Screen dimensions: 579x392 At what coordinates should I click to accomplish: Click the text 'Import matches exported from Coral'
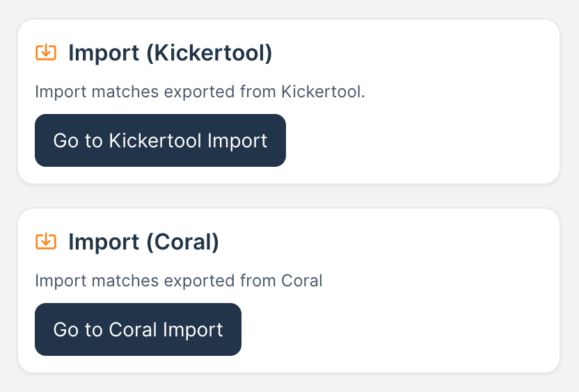179,281
